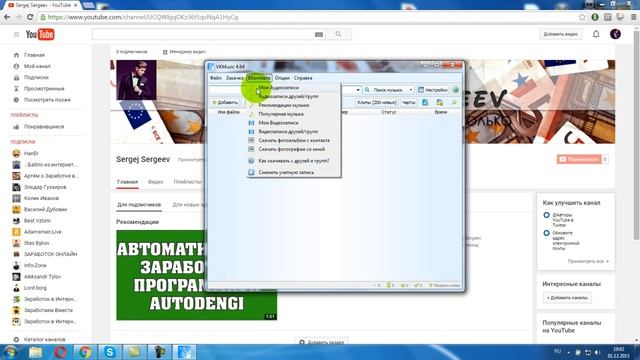Open the Справка menu in VKMusic
This screenshot has width=640, height=360.
click(303, 78)
